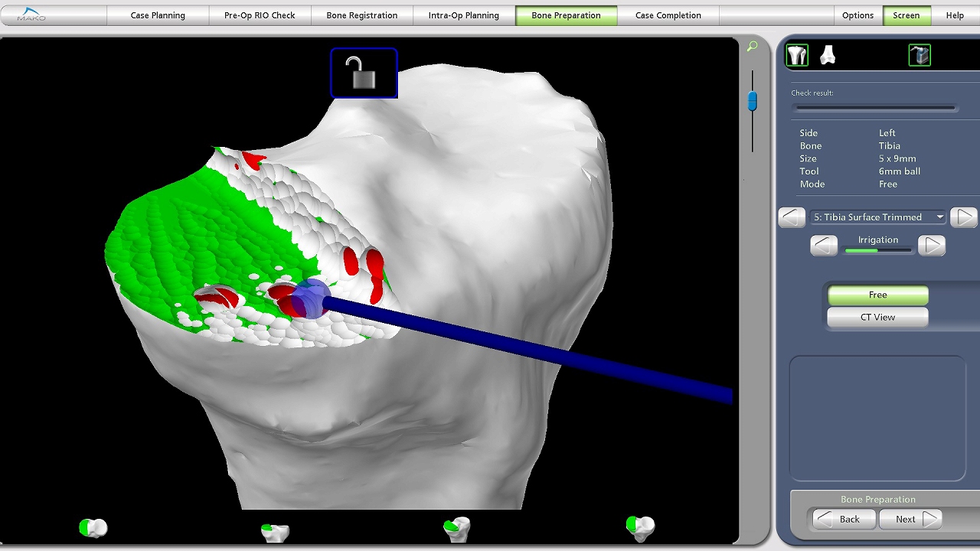
Task: Enable Free mode toggle button
Action: click(877, 295)
